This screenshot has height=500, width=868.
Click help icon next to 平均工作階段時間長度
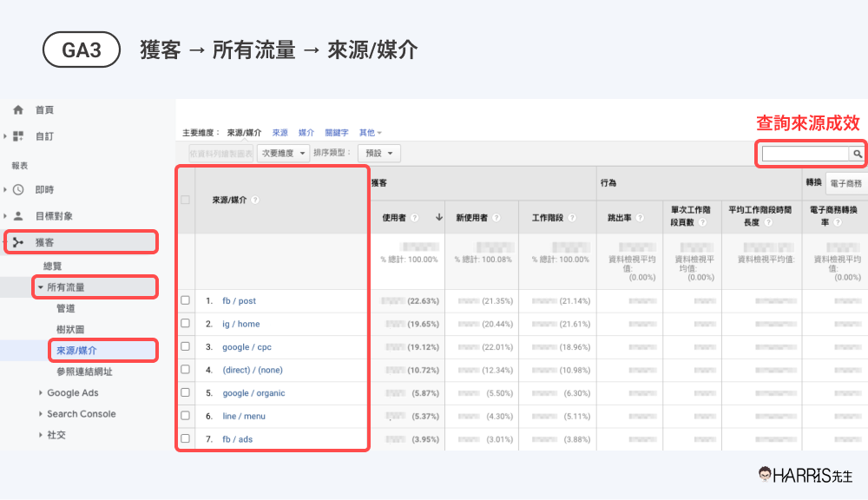[768, 222]
